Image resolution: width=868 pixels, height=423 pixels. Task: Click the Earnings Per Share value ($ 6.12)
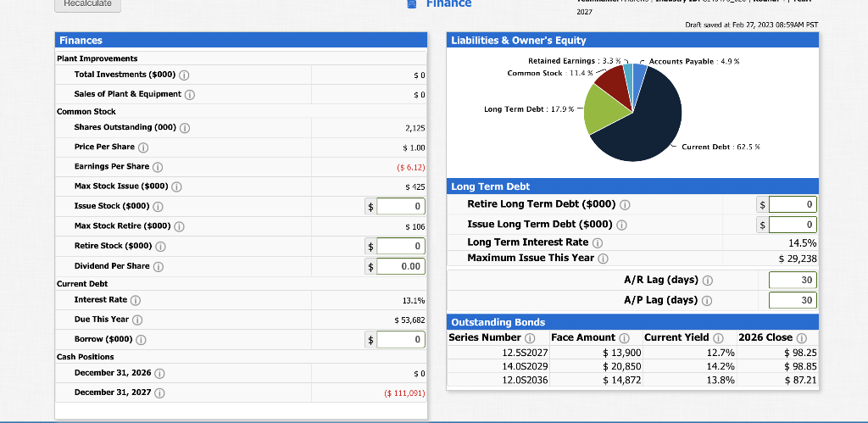411,167
